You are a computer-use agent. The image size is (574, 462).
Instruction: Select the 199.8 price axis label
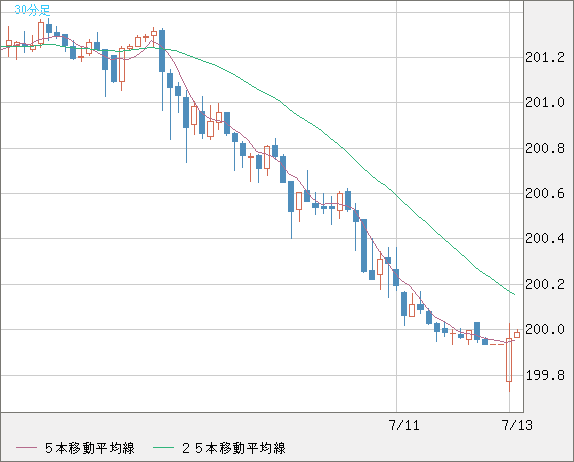(545, 375)
